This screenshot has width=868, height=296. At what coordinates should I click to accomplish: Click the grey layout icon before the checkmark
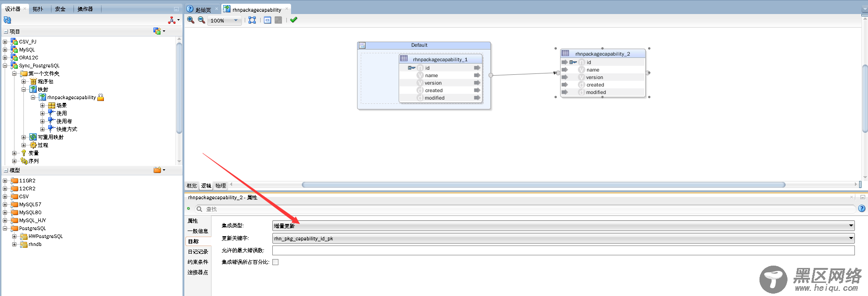[278, 20]
